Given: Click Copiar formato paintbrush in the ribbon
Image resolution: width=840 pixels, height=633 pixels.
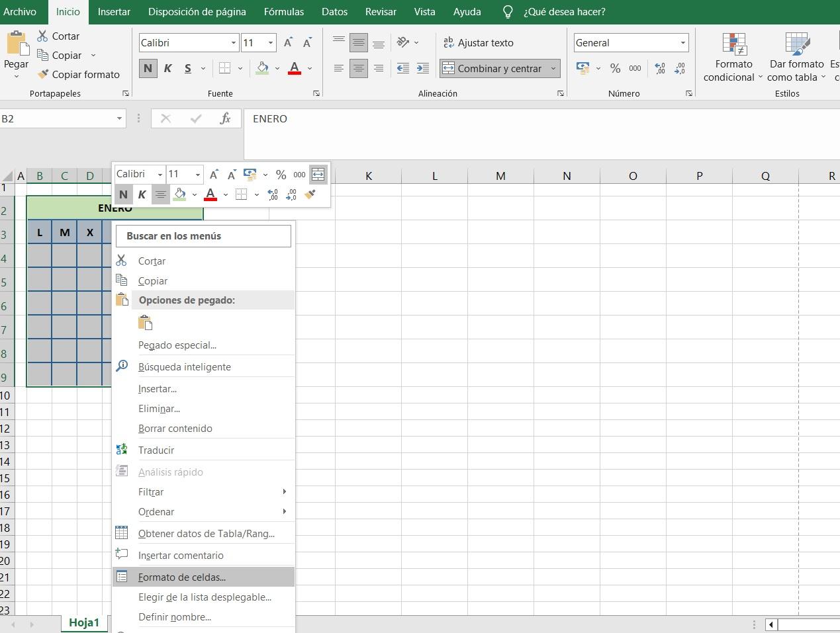Looking at the screenshot, I should 43,74.
